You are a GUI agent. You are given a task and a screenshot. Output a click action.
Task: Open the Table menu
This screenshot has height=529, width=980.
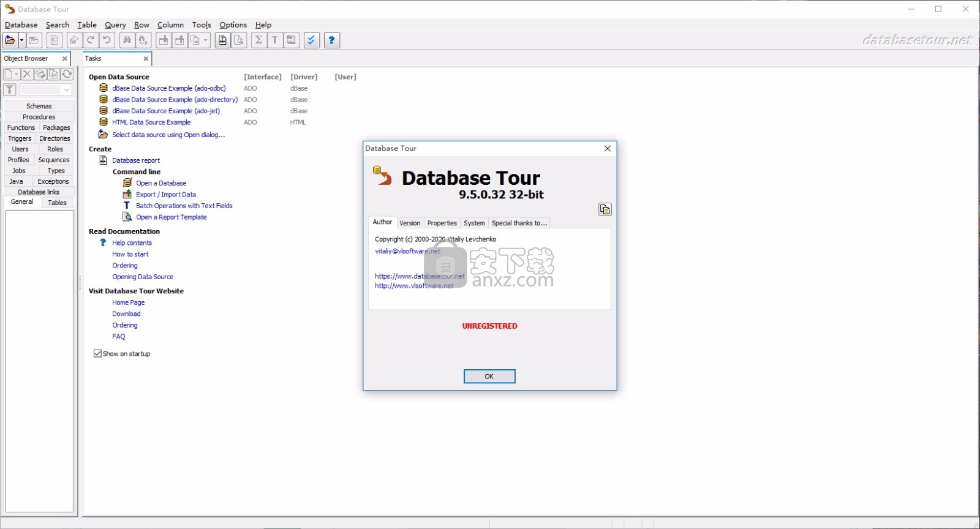point(87,25)
